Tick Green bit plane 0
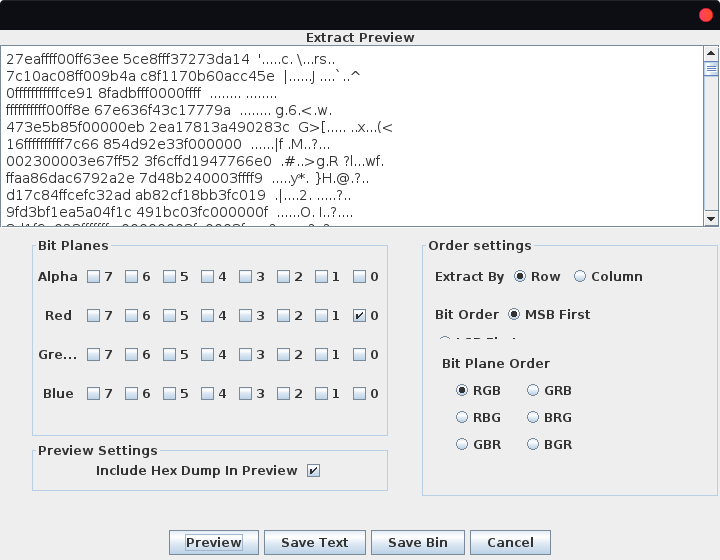Image resolution: width=720 pixels, height=560 pixels. click(360, 354)
